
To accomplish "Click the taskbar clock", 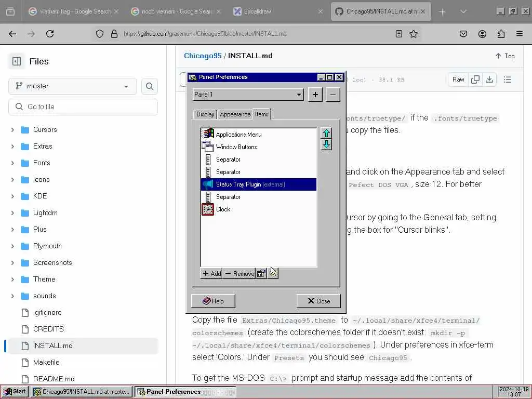I will pos(514,392).
